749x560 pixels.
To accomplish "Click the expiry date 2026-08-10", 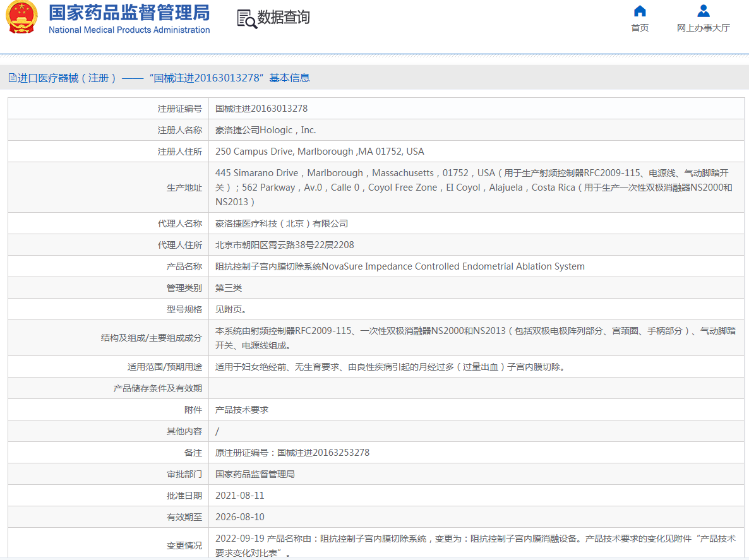I will pos(240,517).
